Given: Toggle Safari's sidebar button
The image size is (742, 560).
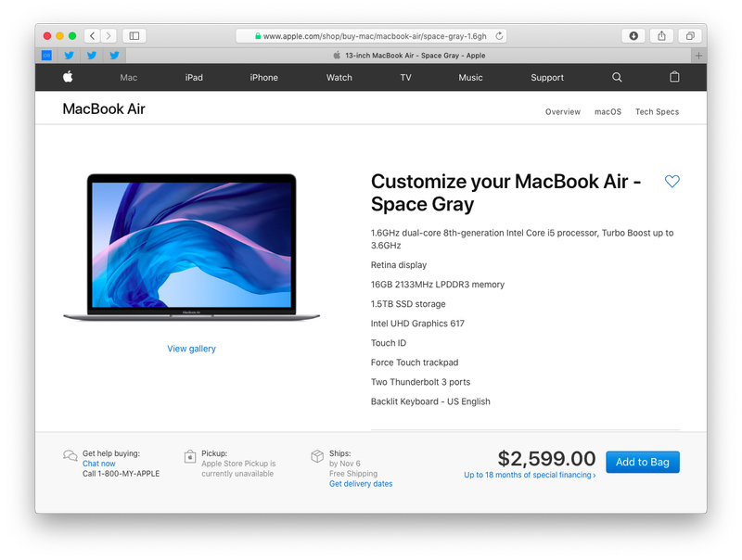Looking at the screenshot, I should (134, 36).
